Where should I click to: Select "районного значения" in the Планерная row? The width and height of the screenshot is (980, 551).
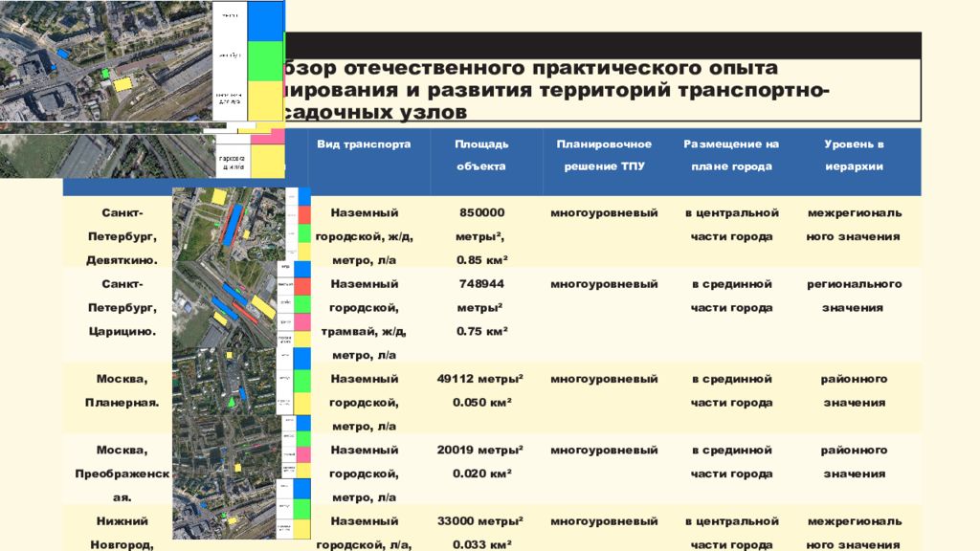[854, 390]
